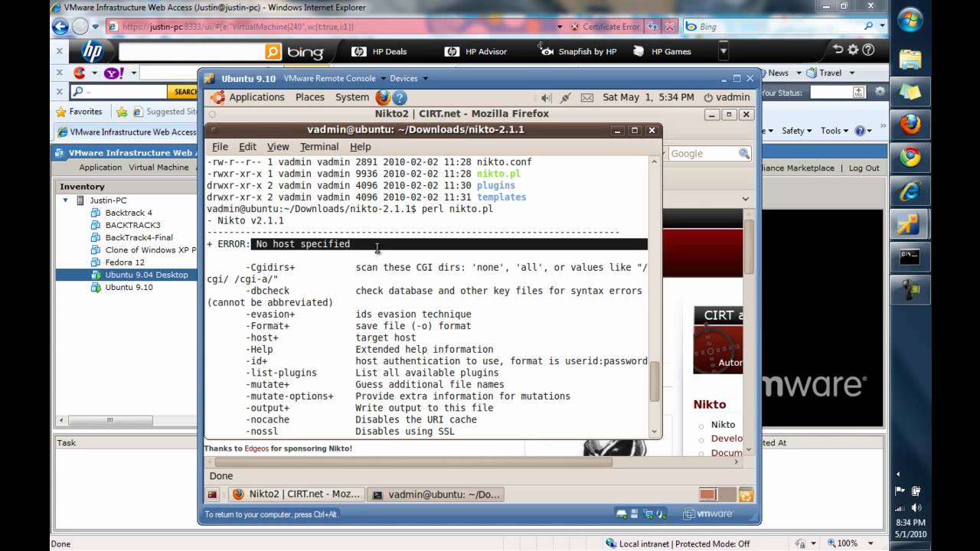Select the VMware Infrastructure Web Access IE tab
Viewport: 980px width, 551px height.
[x=126, y=132]
